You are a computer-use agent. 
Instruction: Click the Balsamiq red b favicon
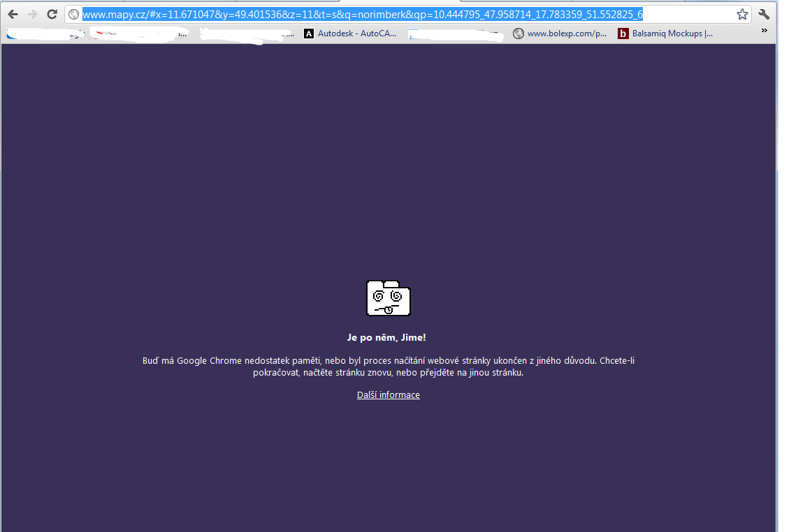point(623,34)
